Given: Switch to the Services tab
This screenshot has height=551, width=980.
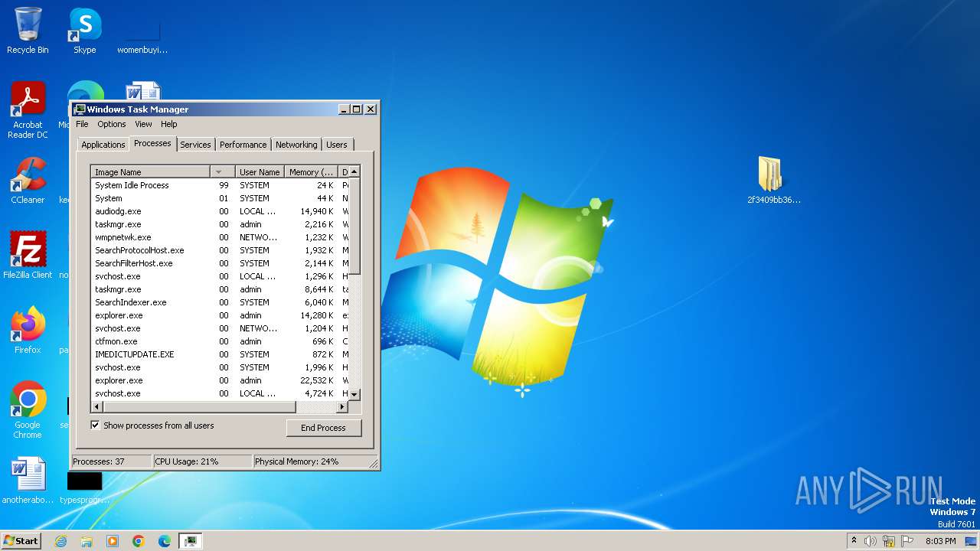Looking at the screenshot, I should 195,145.
